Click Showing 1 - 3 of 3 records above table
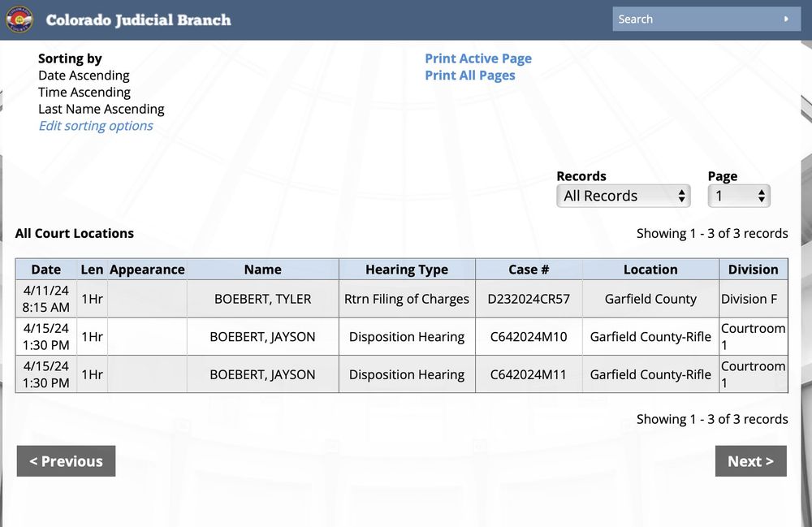The height and width of the screenshot is (527, 812). (x=712, y=234)
